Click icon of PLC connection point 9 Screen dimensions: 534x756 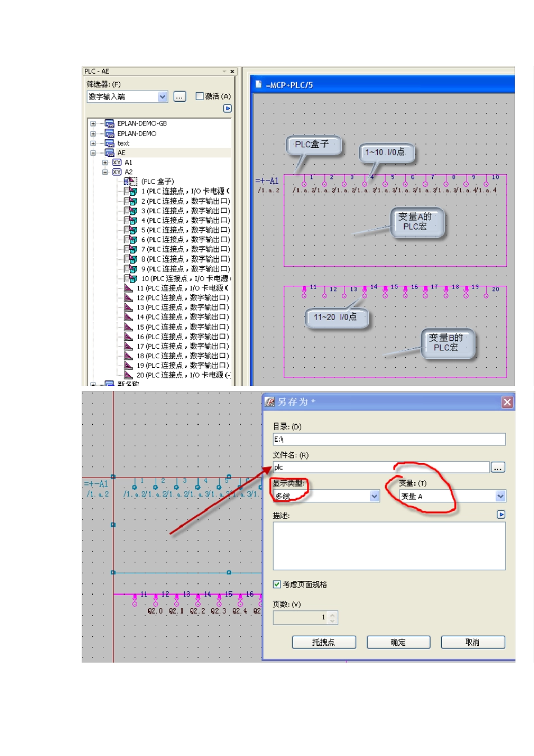[x=131, y=268]
